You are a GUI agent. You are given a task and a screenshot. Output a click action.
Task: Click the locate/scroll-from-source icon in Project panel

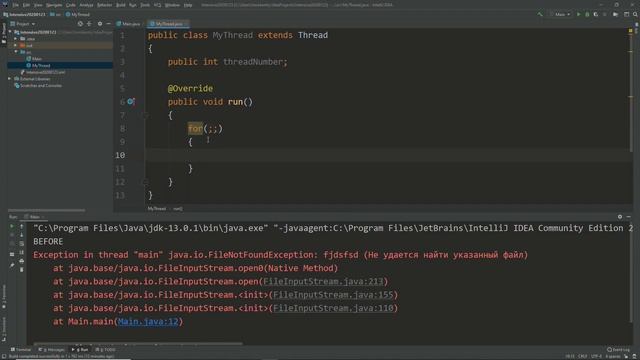(80, 24)
